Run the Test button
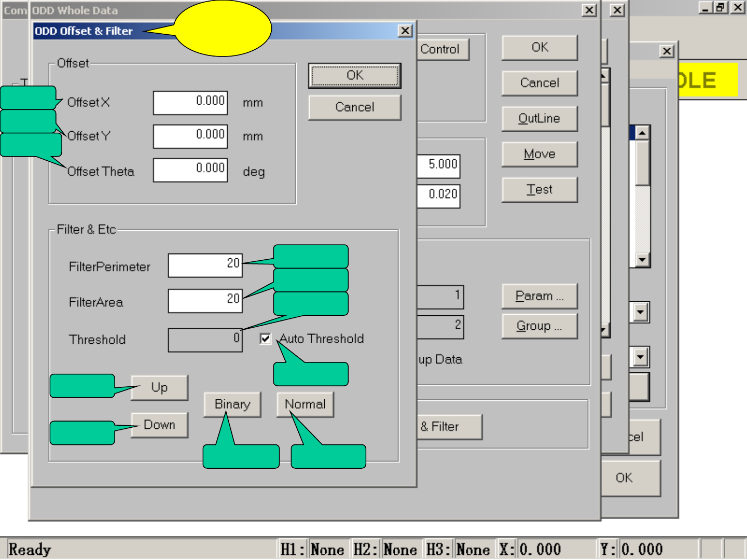Viewport: 747px width, 560px height. point(539,190)
